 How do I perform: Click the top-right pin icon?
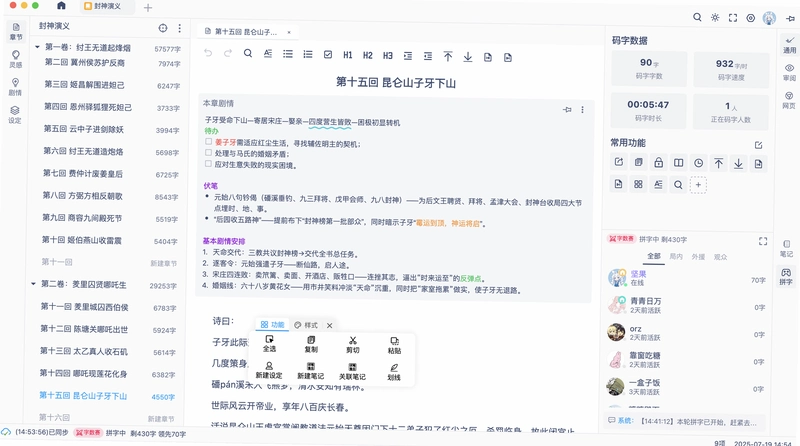790,19
